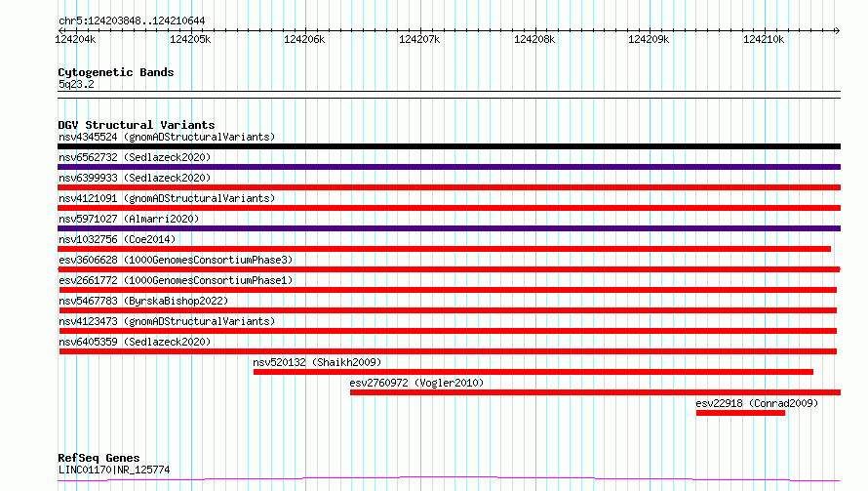Viewport: 868px width, 491px height.
Task: Open esv2661772 1000GenomesConsortiumPhase1 label
Action: click(x=176, y=280)
